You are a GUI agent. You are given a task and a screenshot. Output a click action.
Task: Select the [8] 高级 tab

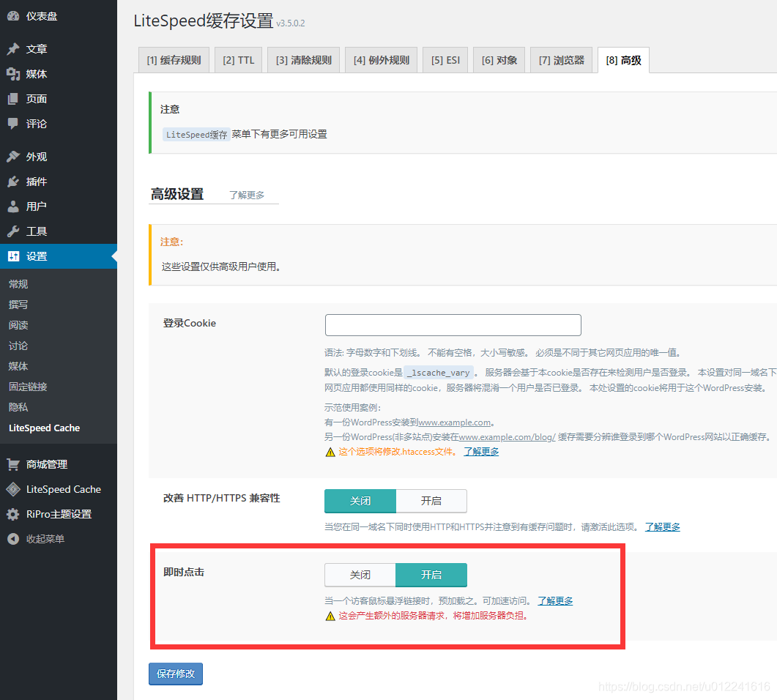[x=623, y=60]
